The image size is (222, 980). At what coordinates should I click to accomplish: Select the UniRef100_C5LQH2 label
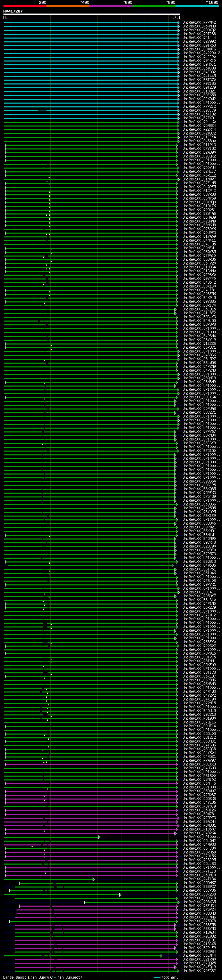coord(199,840)
